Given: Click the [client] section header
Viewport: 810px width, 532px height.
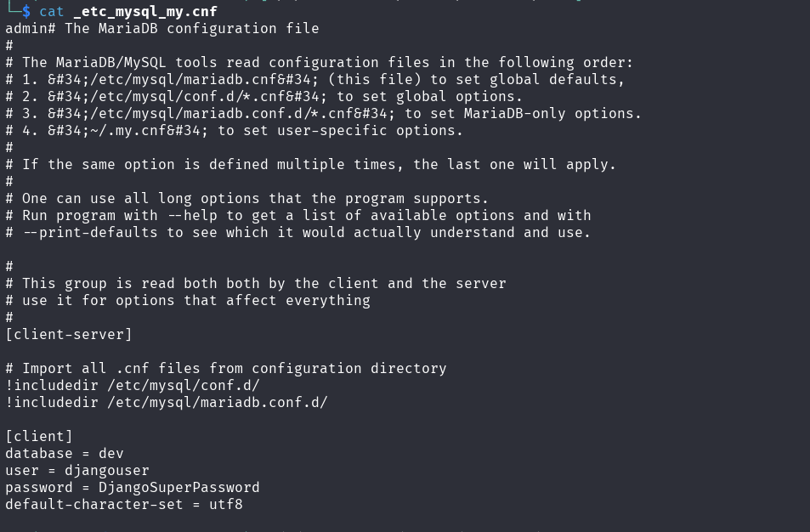Looking at the screenshot, I should click(39, 436).
